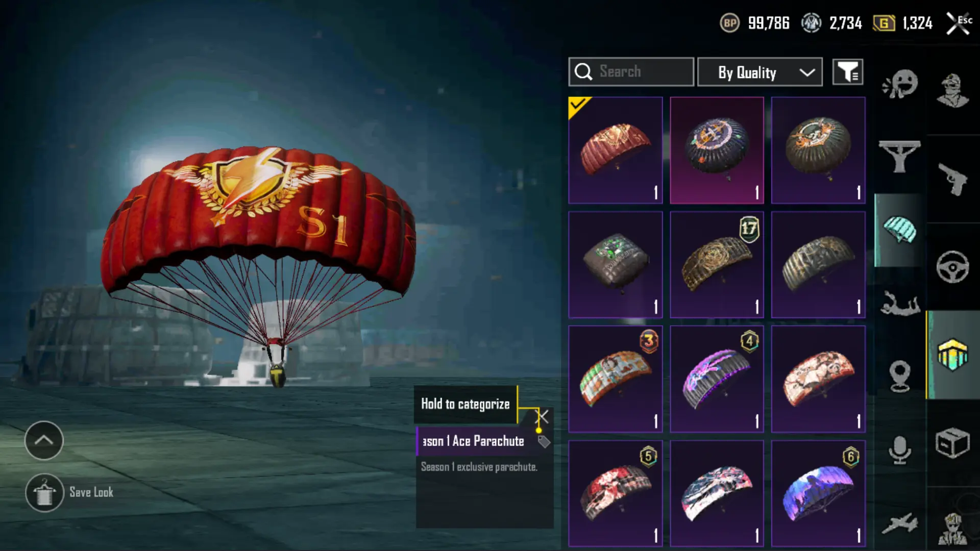Close the inventory with the Esc button
The width and height of the screenshot is (980, 551).
pyautogui.click(x=959, y=23)
